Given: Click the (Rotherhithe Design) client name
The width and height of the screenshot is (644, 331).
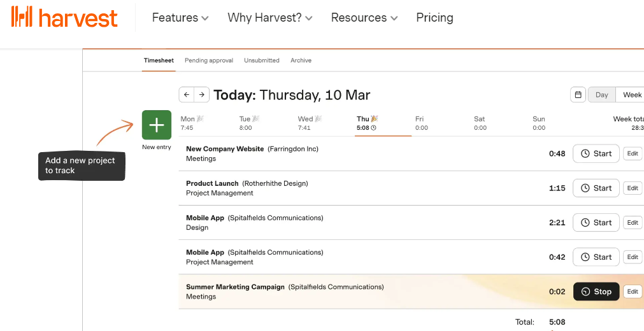Looking at the screenshot, I should (275, 183).
